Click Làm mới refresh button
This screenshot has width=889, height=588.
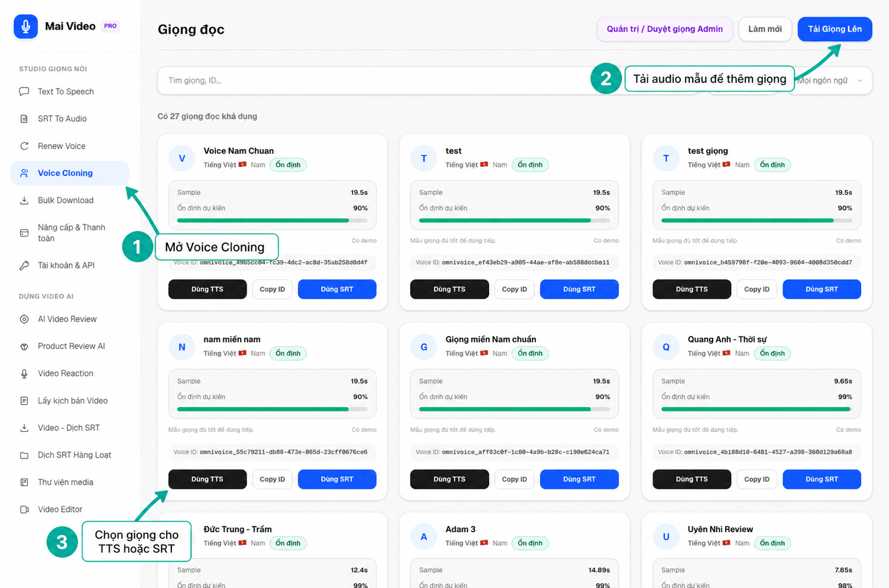click(765, 29)
